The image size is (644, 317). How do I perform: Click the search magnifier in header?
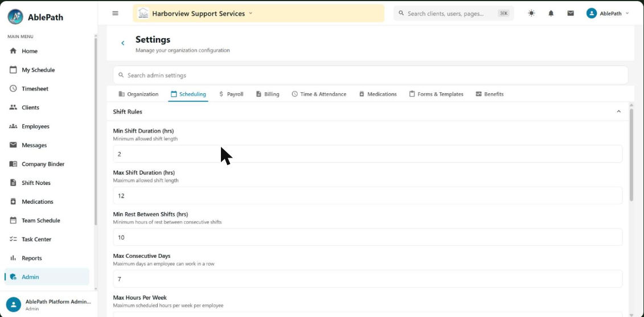point(401,13)
